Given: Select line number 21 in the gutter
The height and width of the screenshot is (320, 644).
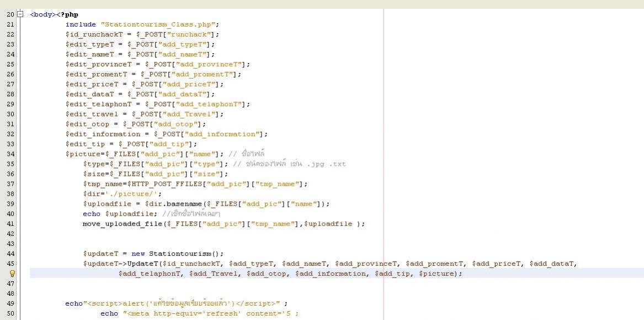Looking at the screenshot, I should (10, 24).
